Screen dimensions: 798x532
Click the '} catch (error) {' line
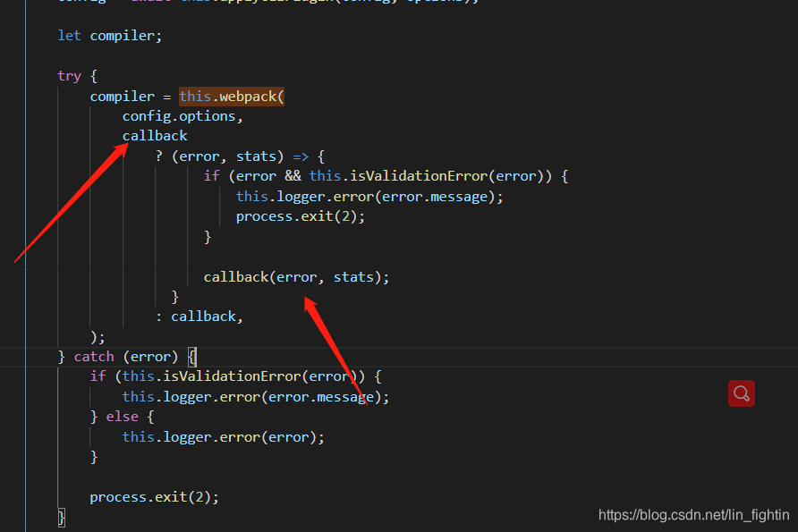click(127, 357)
